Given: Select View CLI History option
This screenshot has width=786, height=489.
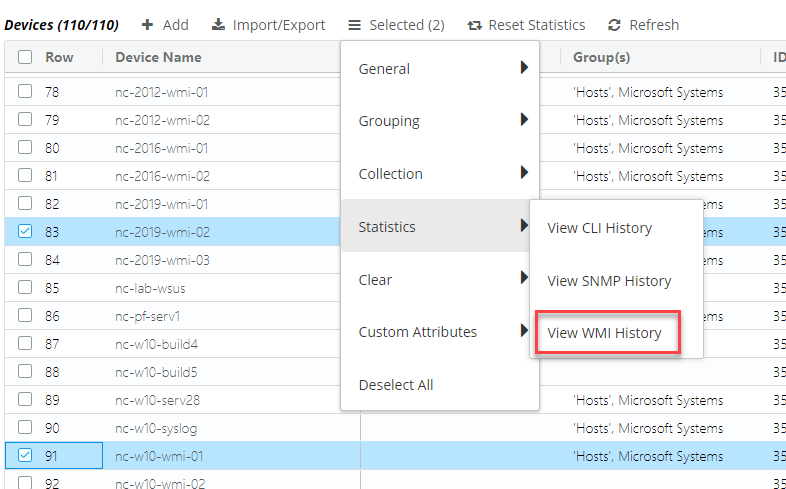Looking at the screenshot, I should click(599, 228).
